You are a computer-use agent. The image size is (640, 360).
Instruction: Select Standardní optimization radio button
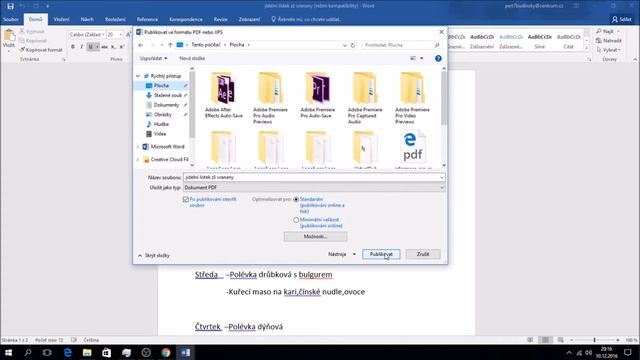296,200
